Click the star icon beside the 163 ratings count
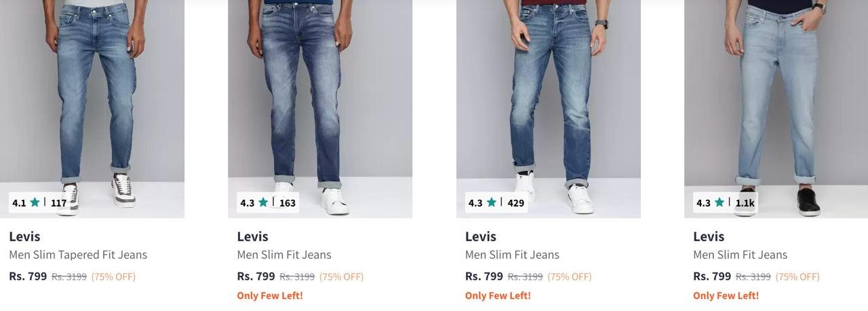 point(263,202)
